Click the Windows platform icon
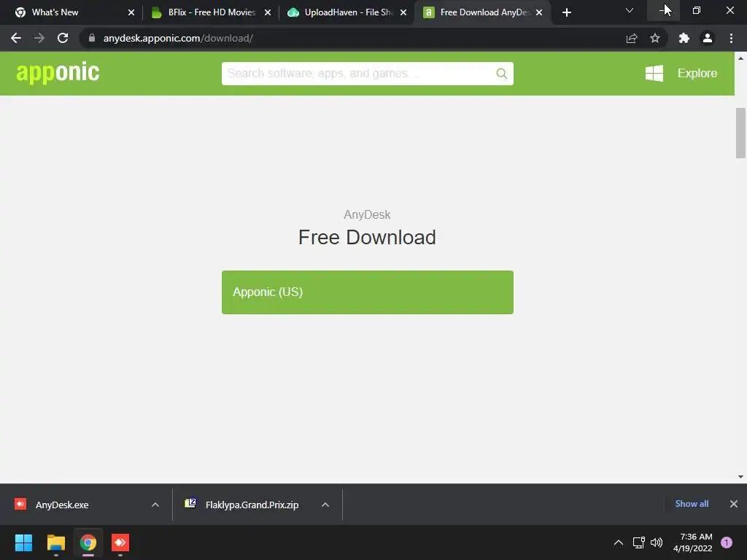Screen dimensions: 747x560 (654, 74)
